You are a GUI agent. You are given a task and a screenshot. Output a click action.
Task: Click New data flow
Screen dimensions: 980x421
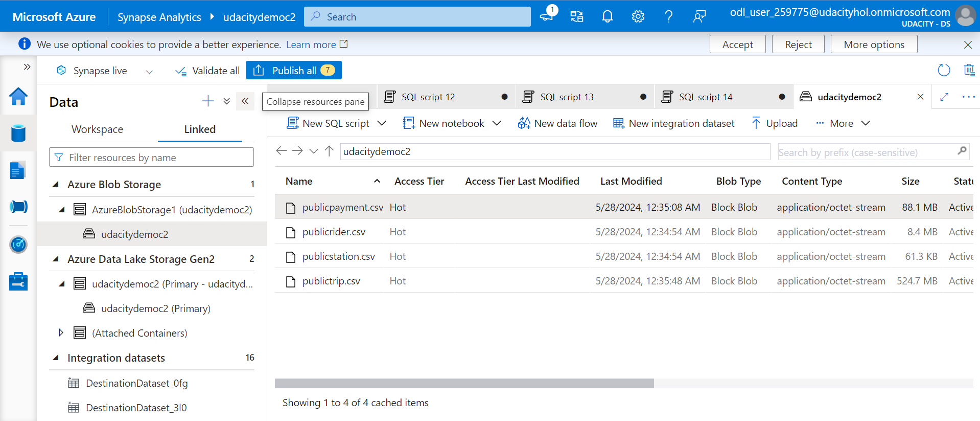(x=557, y=123)
